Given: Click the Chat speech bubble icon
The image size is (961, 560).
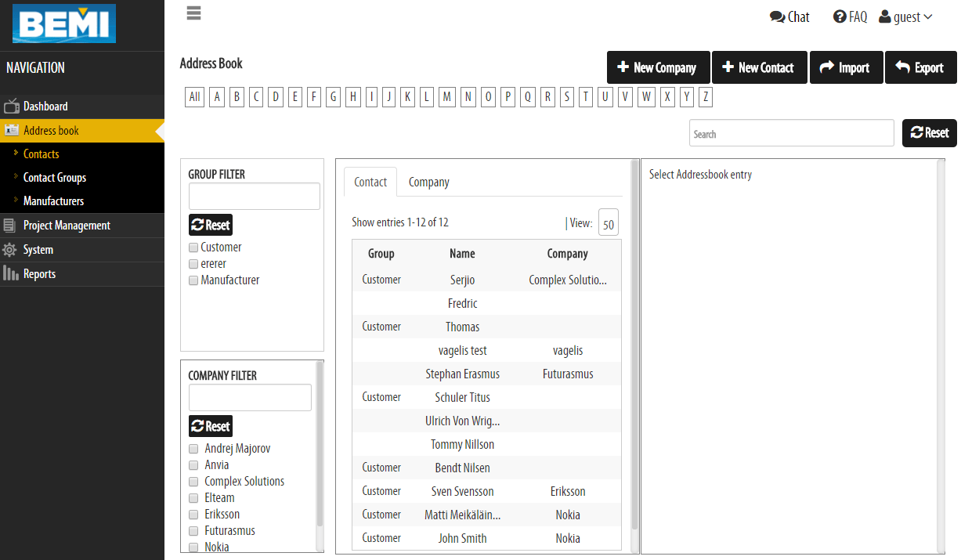Looking at the screenshot, I should click(x=776, y=16).
